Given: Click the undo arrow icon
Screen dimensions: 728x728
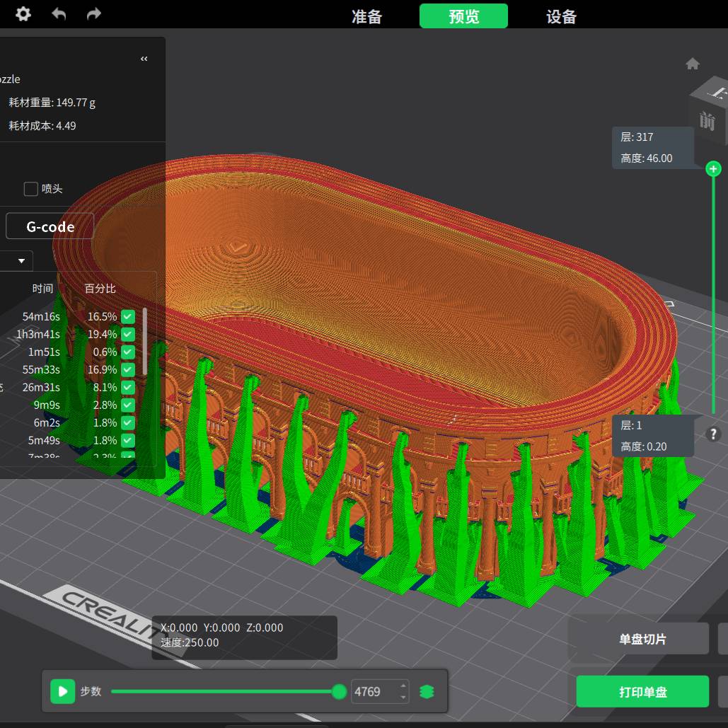Looking at the screenshot, I should (59, 14).
